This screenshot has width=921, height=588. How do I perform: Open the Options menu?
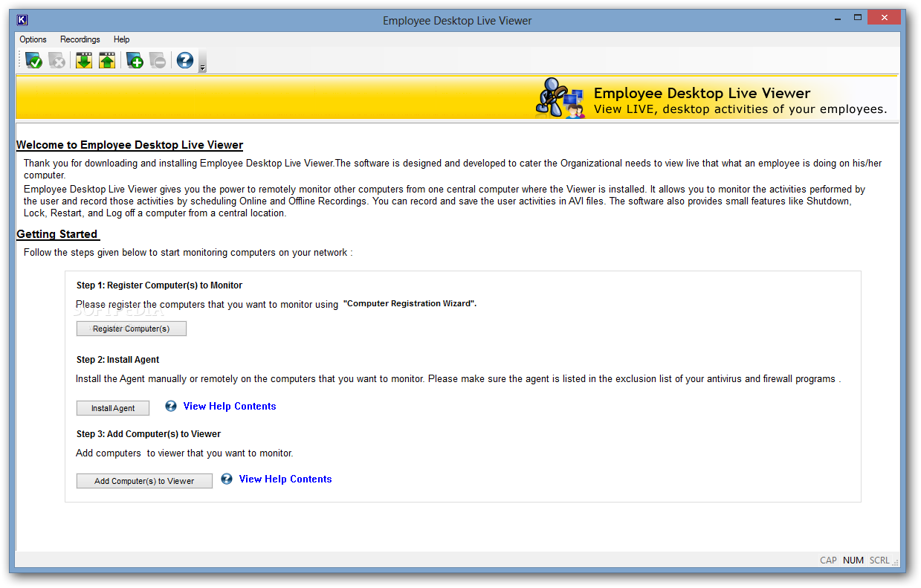tap(33, 39)
